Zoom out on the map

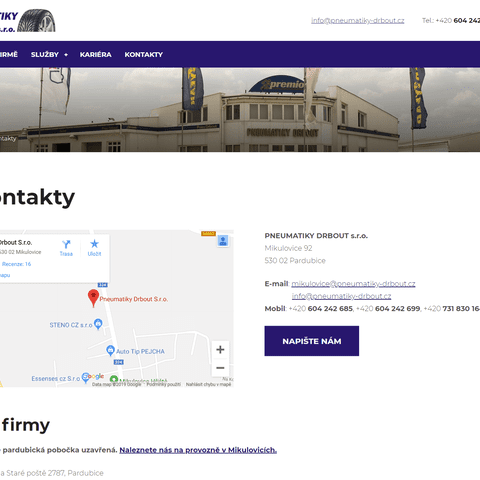(x=220, y=368)
